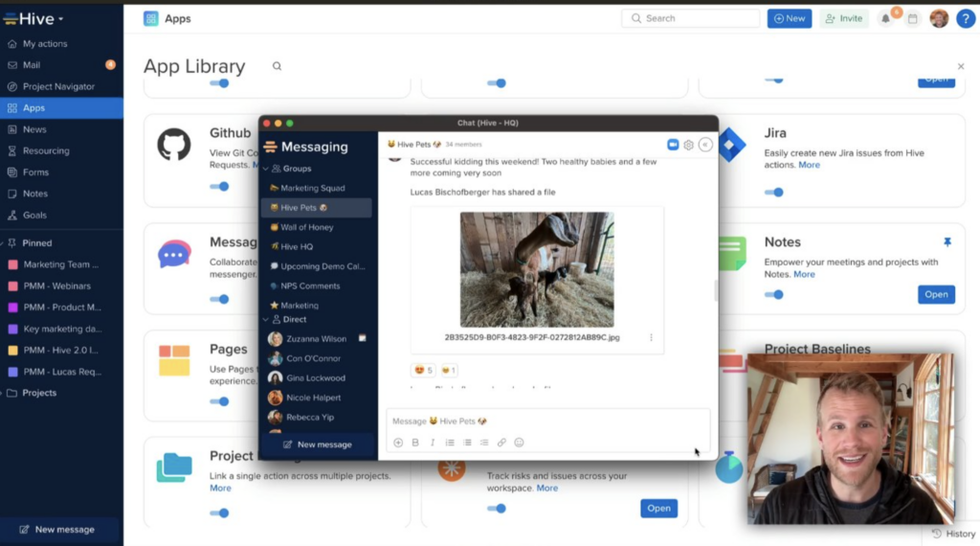Toggle the switch next to bottom Open button
This screenshot has width=980, height=546.
tap(497, 509)
